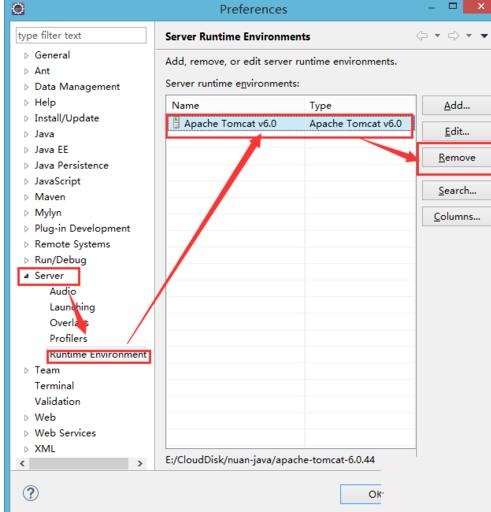Screen dimensions: 491x512
Task: Open the preferences view menu triangle
Action: pos(484,36)
